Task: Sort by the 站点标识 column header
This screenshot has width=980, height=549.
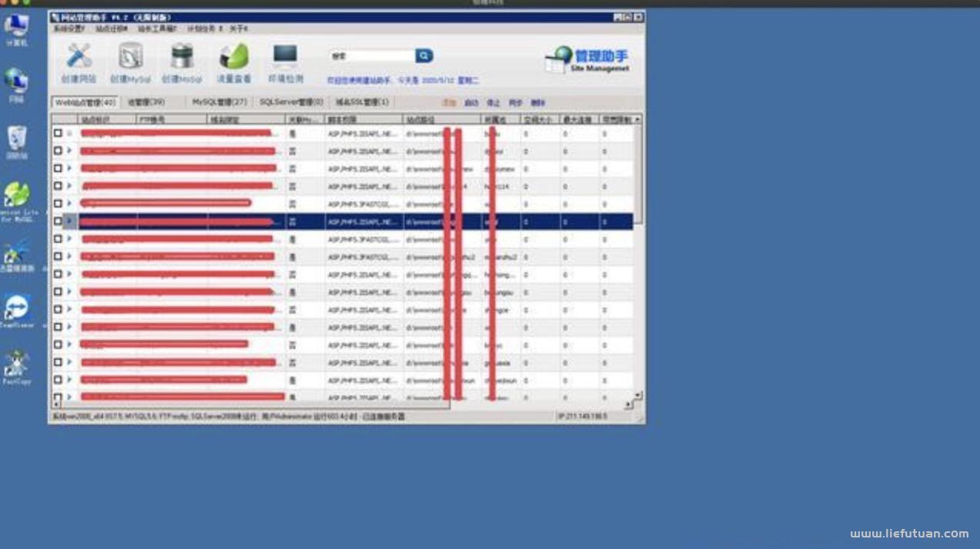Action: 107,119
